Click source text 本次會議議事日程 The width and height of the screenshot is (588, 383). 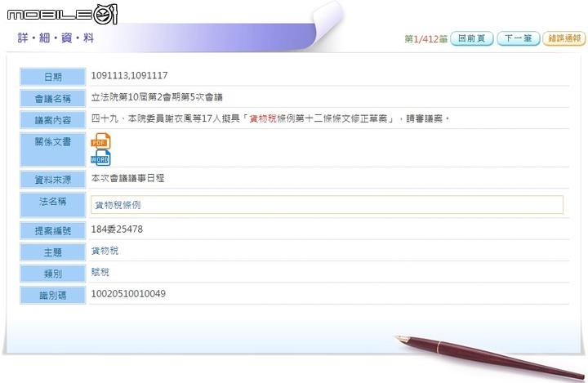click(127, 178)
